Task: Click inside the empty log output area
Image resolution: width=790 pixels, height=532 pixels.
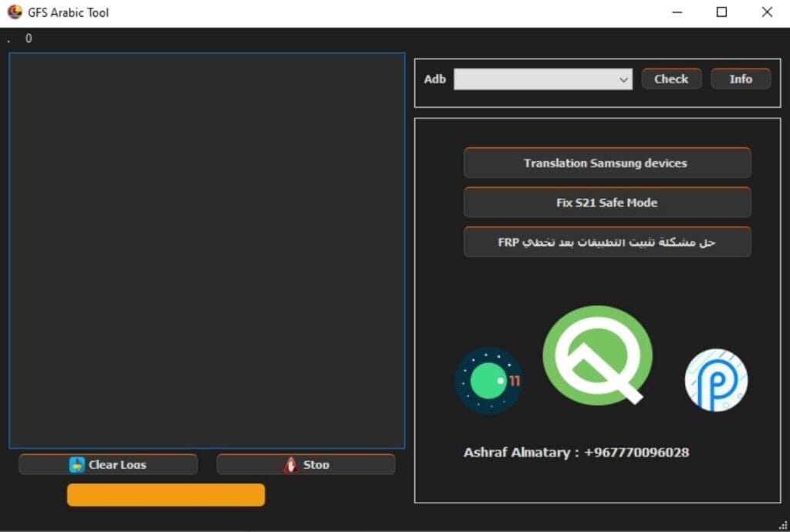Action: [x=207, y=250]
